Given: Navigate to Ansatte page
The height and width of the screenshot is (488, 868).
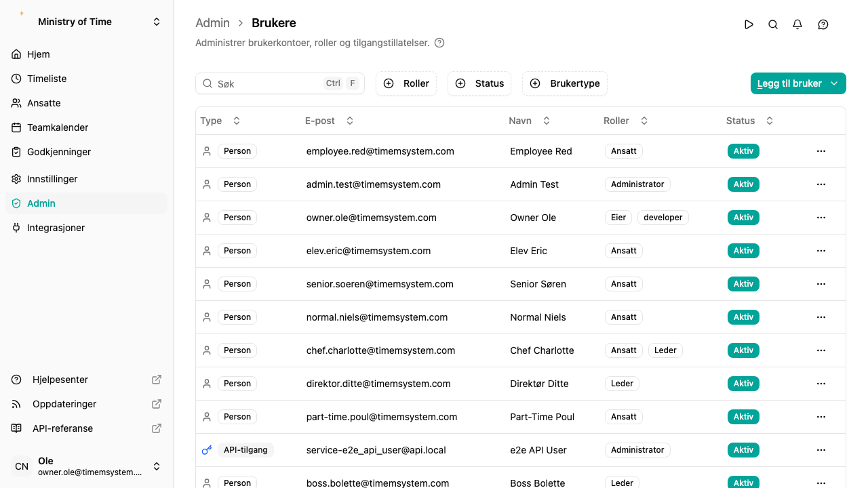Looking at the screenshot, I should pos(87,103).
